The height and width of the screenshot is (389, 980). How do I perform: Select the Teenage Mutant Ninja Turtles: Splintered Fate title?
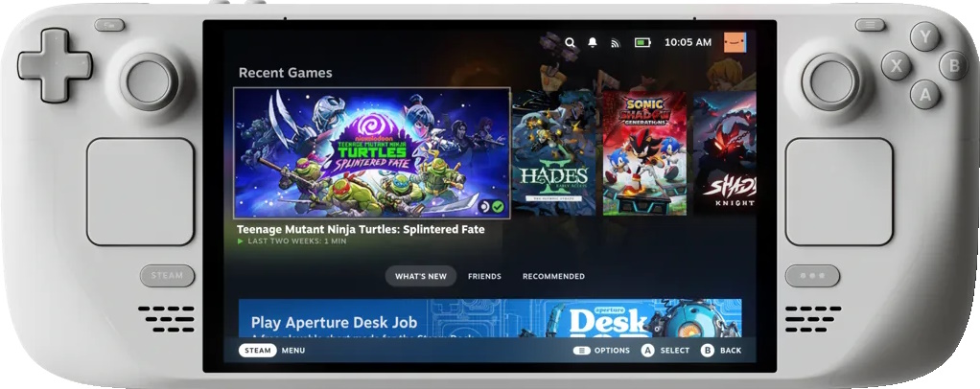click(x=361, y=229)
